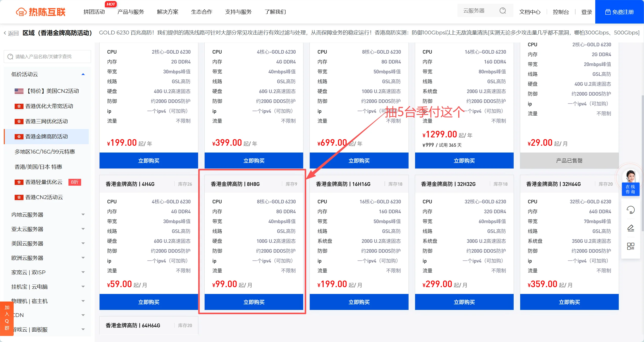Screen dimensions: 644x342
Task: Click the Hong Kong flag beside 香港金牌高防活动
Action: tap(19, 137)
